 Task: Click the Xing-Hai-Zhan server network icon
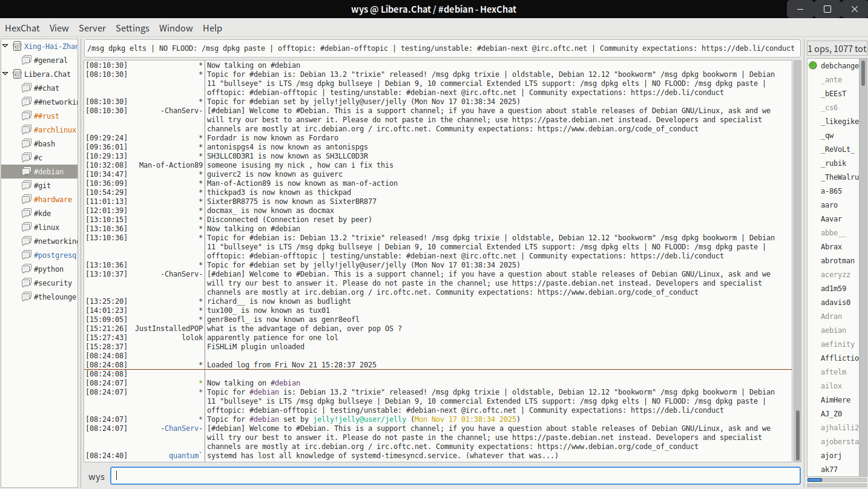tap(17, 46)
